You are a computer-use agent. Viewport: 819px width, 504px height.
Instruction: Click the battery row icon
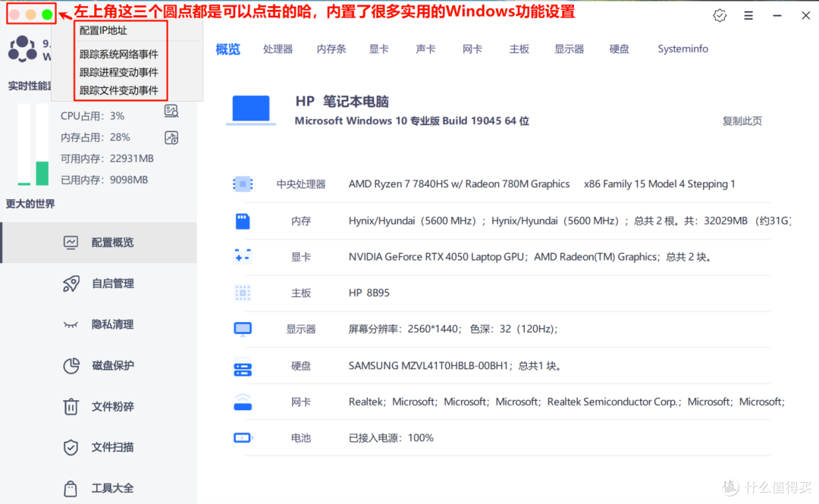(x=243, y=437)
